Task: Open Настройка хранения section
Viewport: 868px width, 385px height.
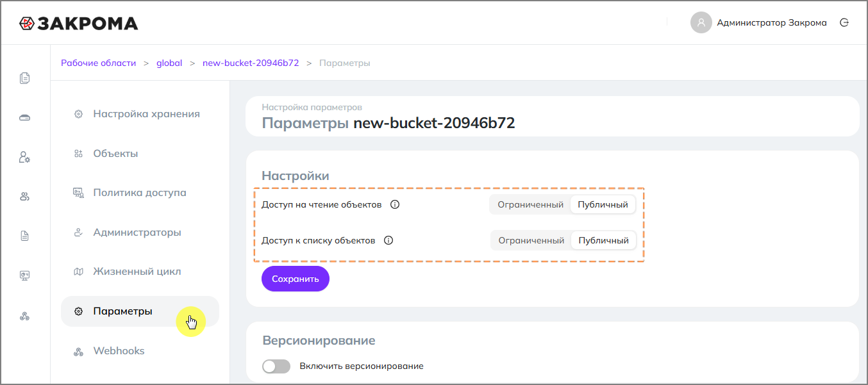Action: (x=140, y=114)
